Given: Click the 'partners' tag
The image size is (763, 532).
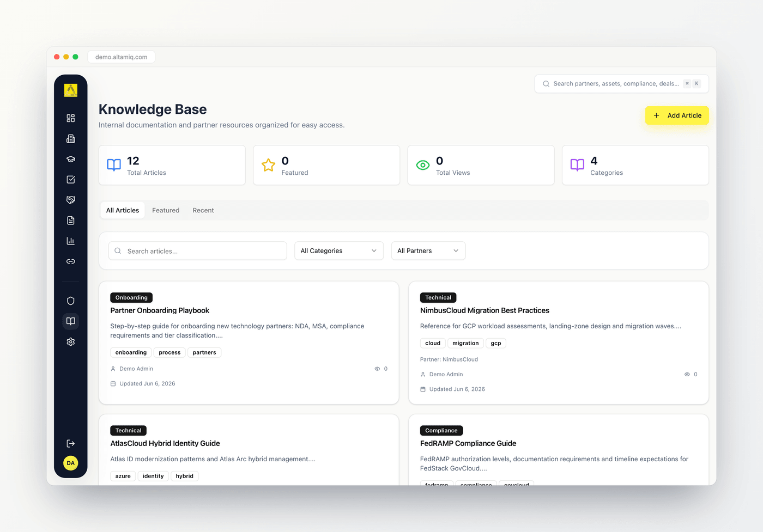Looking at the screenshot, I should 204,352.
